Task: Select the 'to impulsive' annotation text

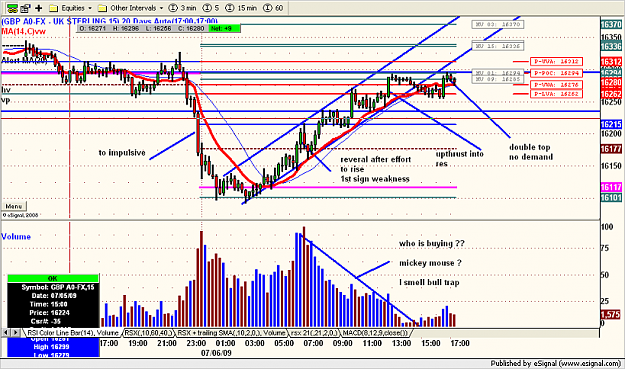Action: (x=122, y=153)
